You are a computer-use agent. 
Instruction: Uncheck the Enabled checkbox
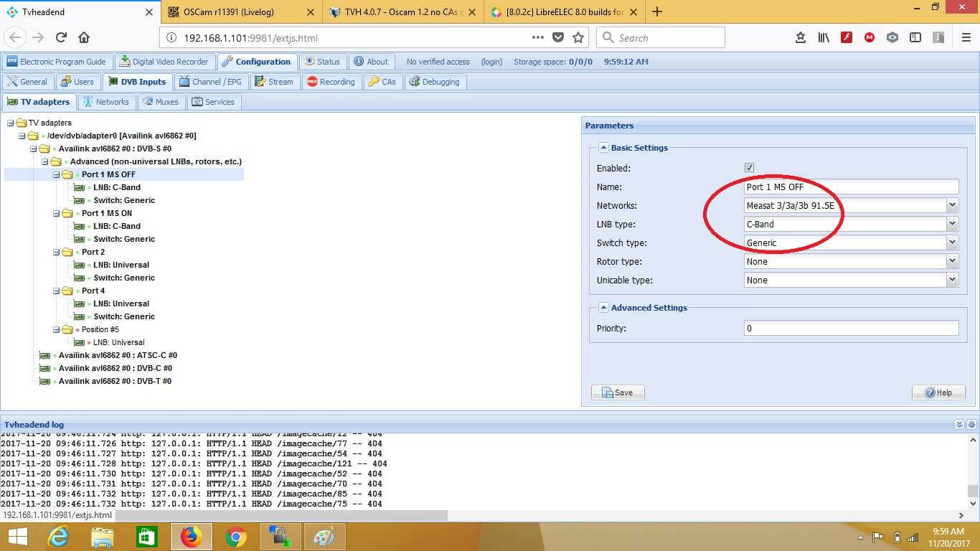pos(749,168)
